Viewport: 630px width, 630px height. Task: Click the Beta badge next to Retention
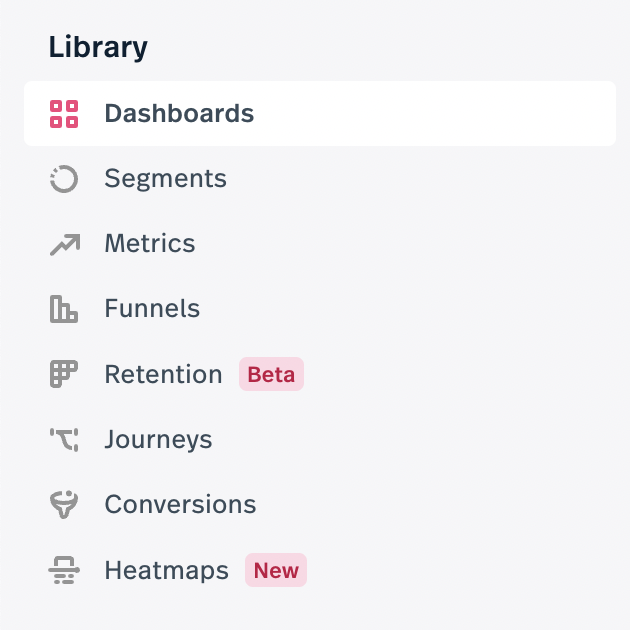pyautogui.click(x=271, y=374)
